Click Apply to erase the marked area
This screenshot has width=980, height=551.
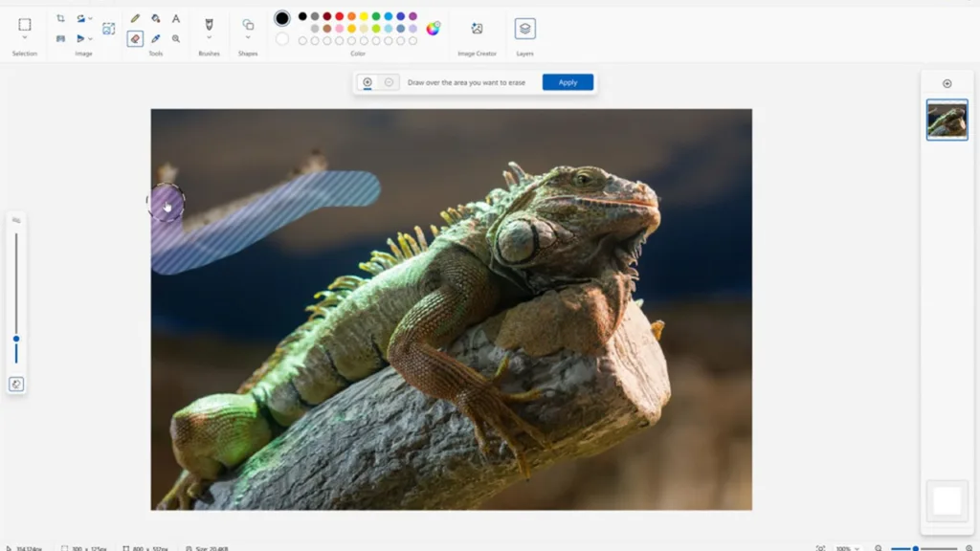coord(568,82)
